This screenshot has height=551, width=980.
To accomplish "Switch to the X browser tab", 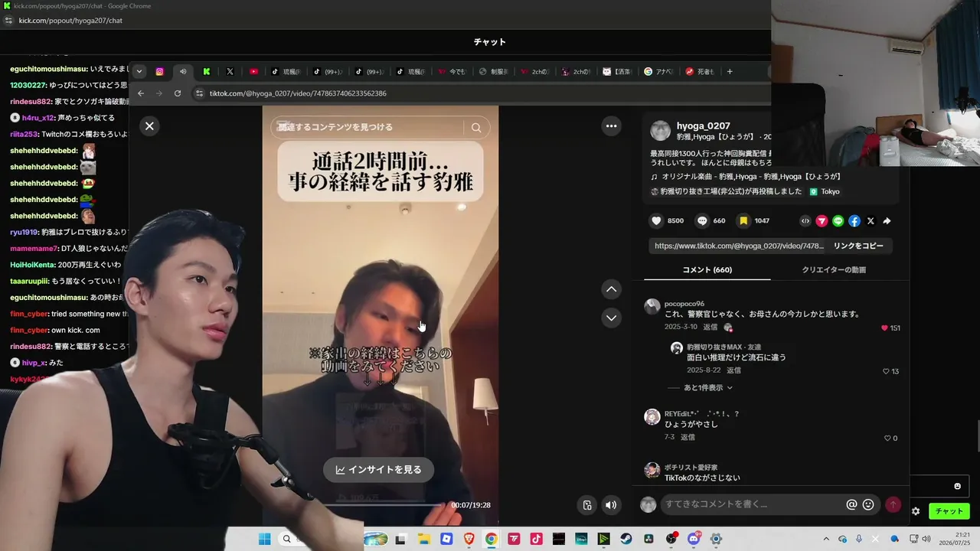I will 230,71.
